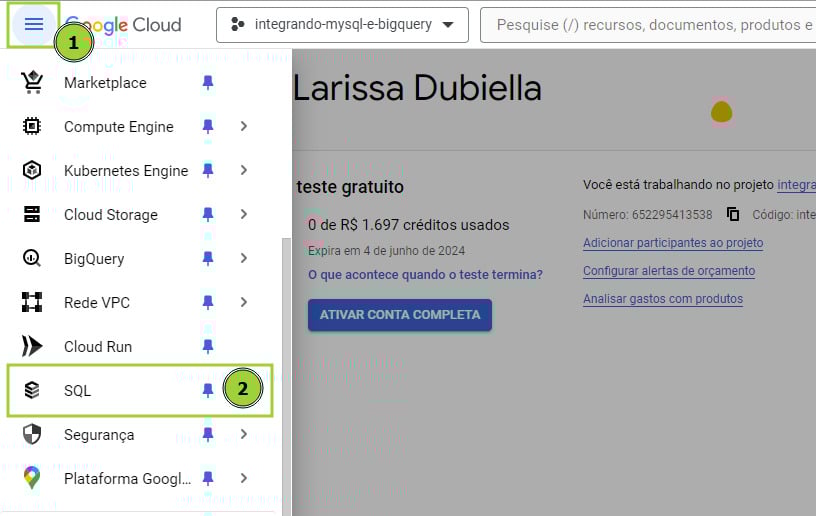Select Kubernetes Engine menu item
The height and width of the screenshot is (516, 816).
(126, 171)
